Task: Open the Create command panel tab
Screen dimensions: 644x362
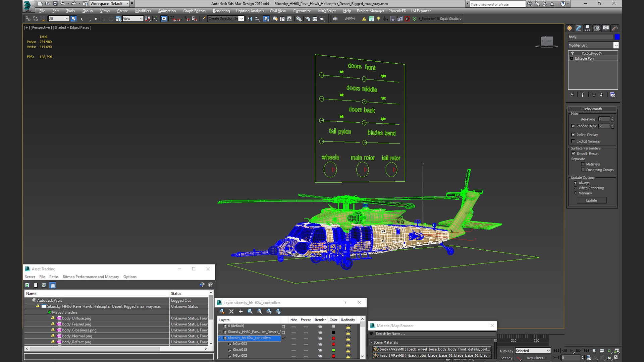Action: 570,28
